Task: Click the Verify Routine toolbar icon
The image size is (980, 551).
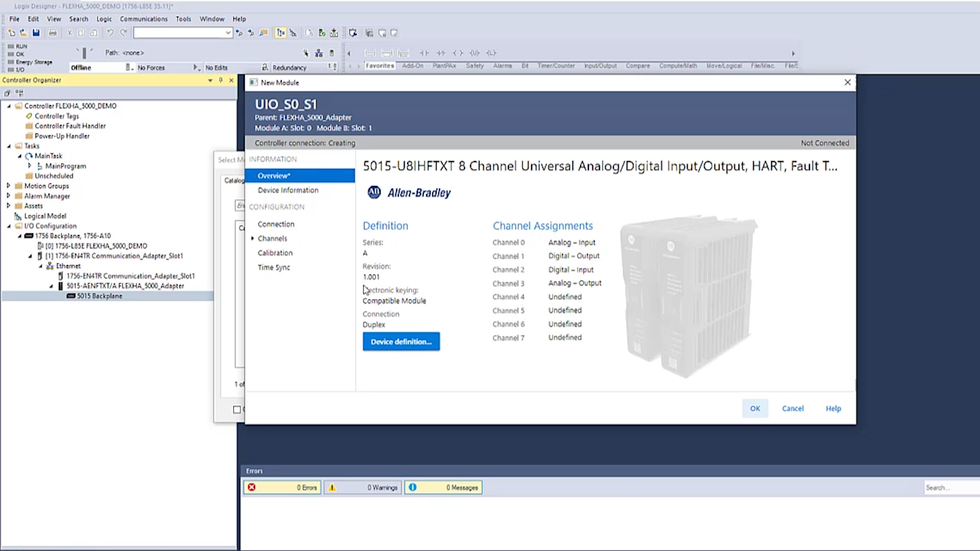Action: click(x=309, y=33)
